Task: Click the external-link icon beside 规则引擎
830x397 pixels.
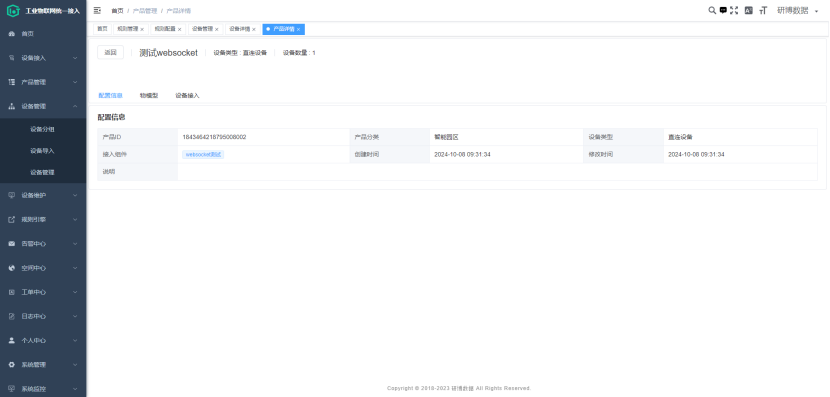Action: (x=12, y=220)
